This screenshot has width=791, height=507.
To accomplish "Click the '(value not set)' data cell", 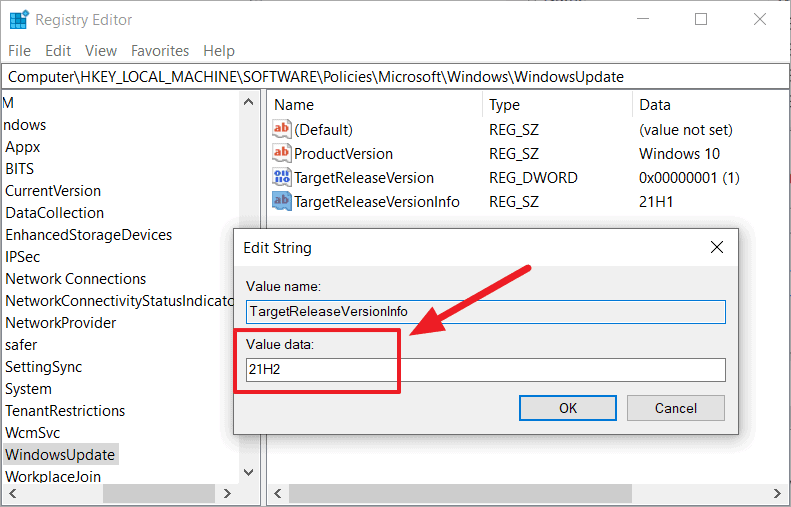I will (686, 130).
